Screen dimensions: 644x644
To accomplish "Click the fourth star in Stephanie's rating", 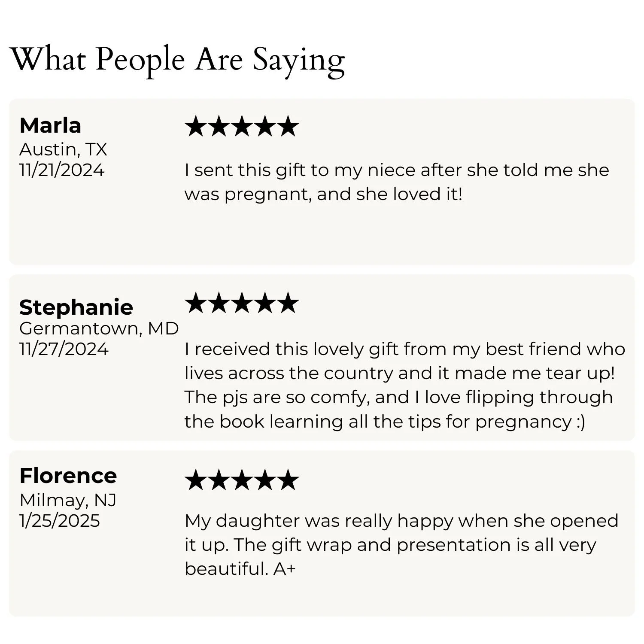I will pos(264,303).
